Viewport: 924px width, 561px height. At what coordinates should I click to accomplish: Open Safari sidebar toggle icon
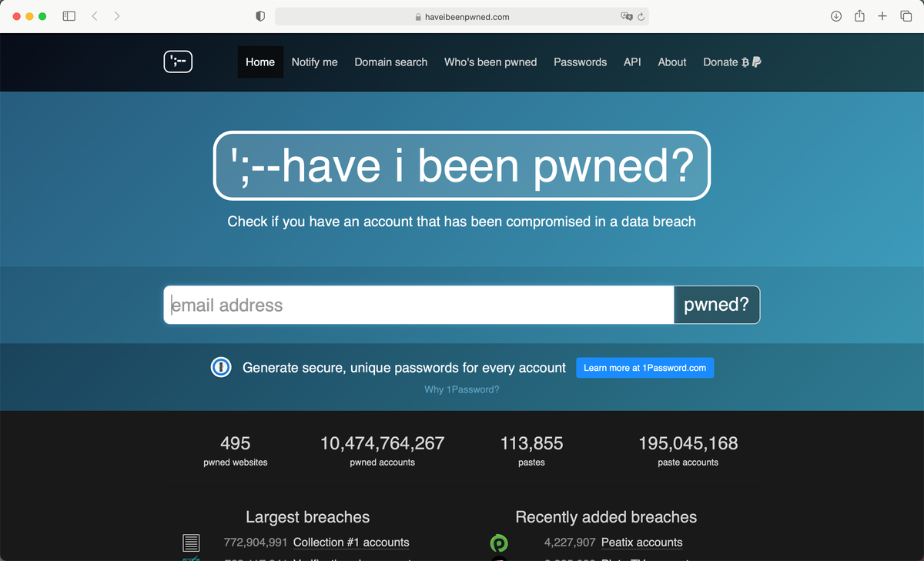click(x=69, y=16)
